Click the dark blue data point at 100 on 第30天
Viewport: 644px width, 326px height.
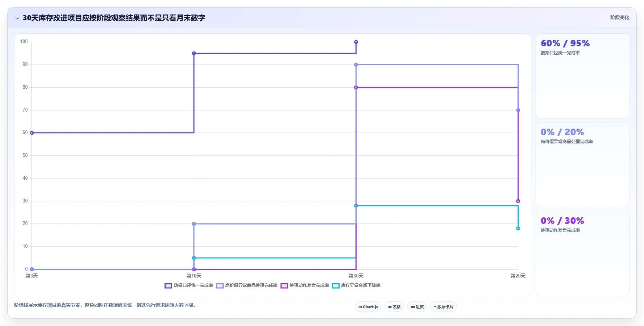[356, 42]
